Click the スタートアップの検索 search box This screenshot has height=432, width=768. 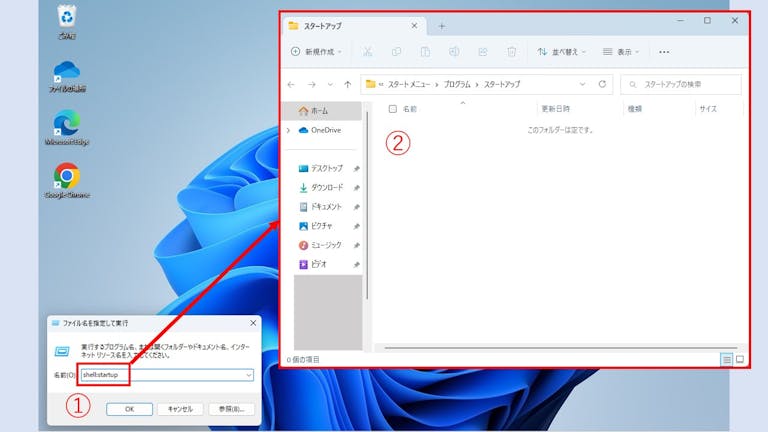681,84
